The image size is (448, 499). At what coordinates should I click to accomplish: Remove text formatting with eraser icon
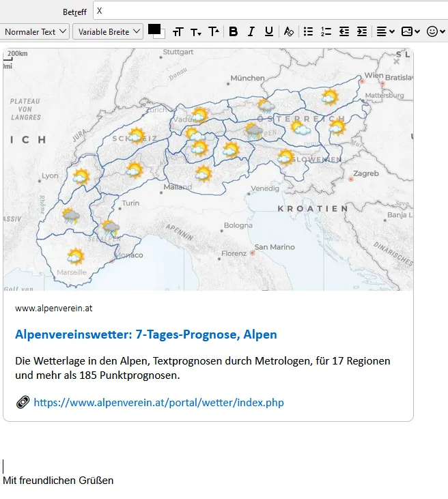click(288, 31)
